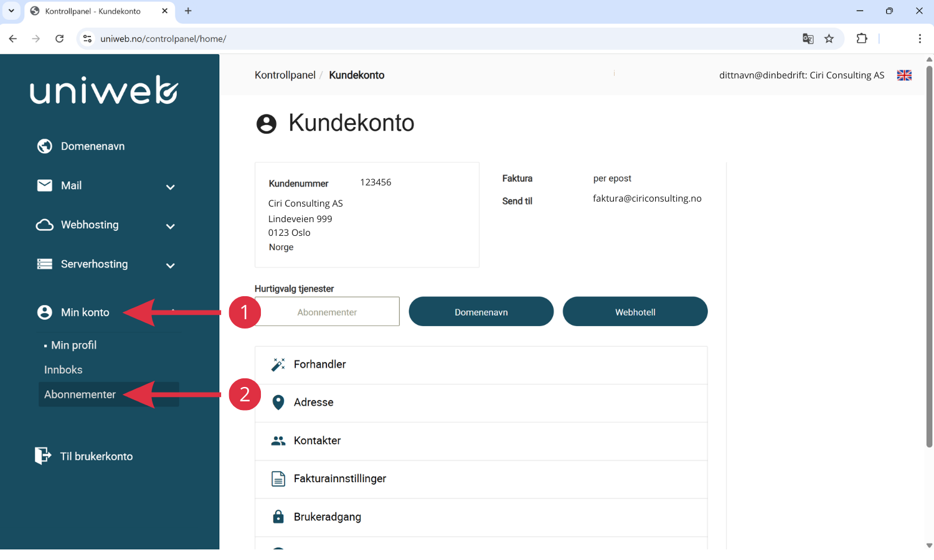This screenshot has width=934, height=560.
Task: Click the faktura@ciriconsulting.no email text
Action: (x=647, y=198)
